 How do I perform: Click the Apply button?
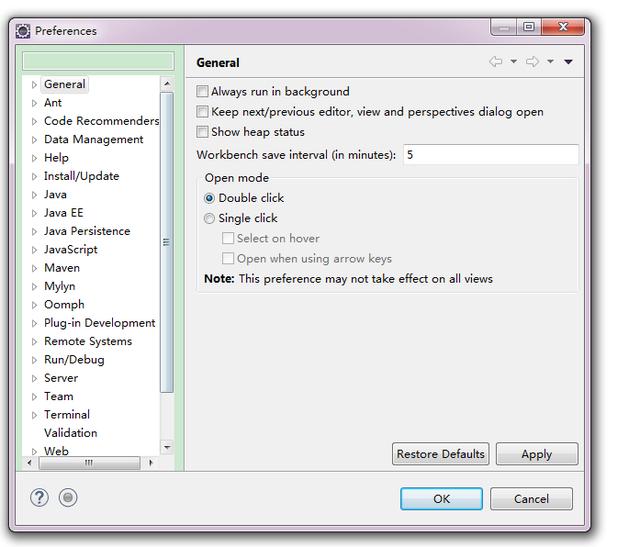coord(537,454)
